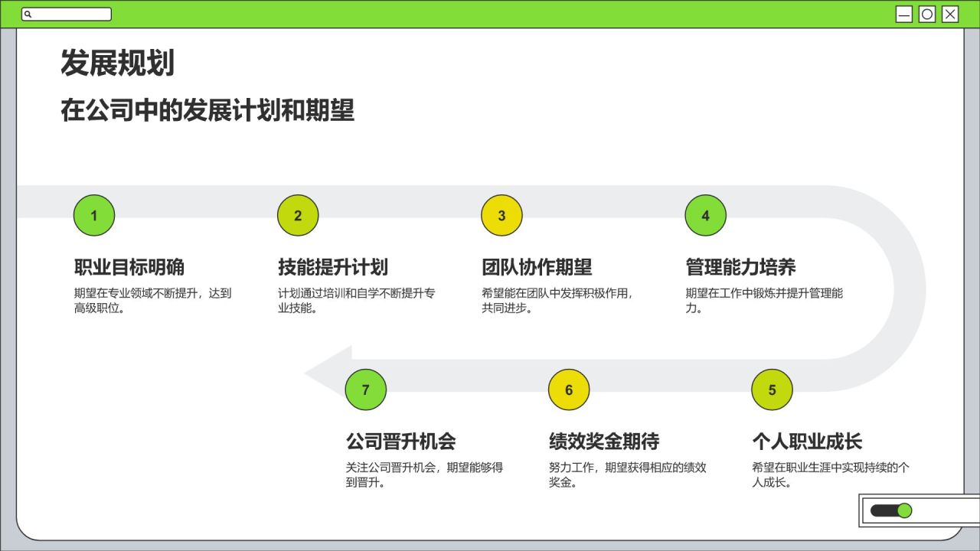
Task: Click the circle maximize window icon
Action: (x=927, y=14)
